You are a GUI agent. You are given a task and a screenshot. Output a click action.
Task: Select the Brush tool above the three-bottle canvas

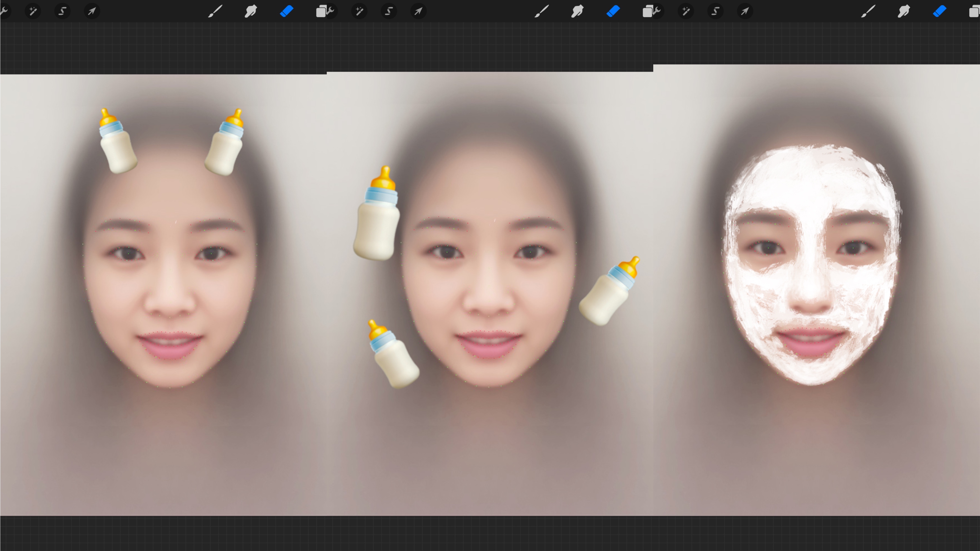[542, 11]
